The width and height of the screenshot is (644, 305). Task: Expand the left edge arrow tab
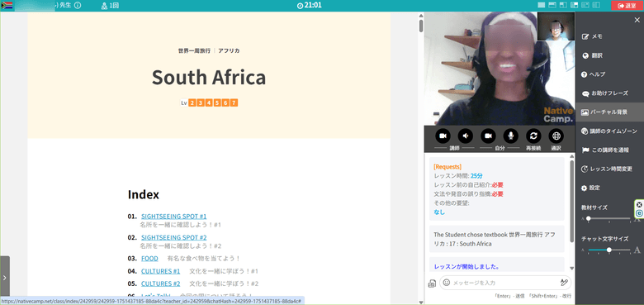(4, 278)
